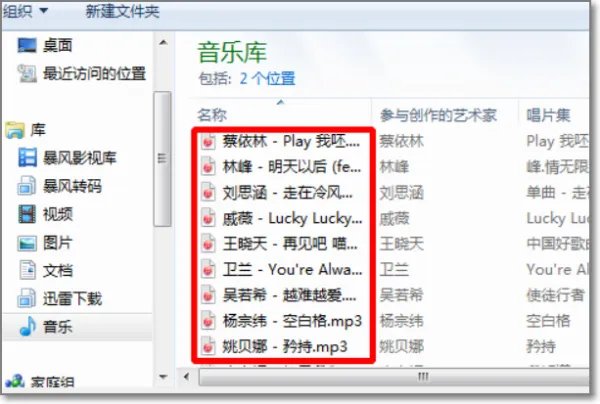Open the 文档 library icon
600x404 pixels.
pyautogui.click(x=28, y=270)
